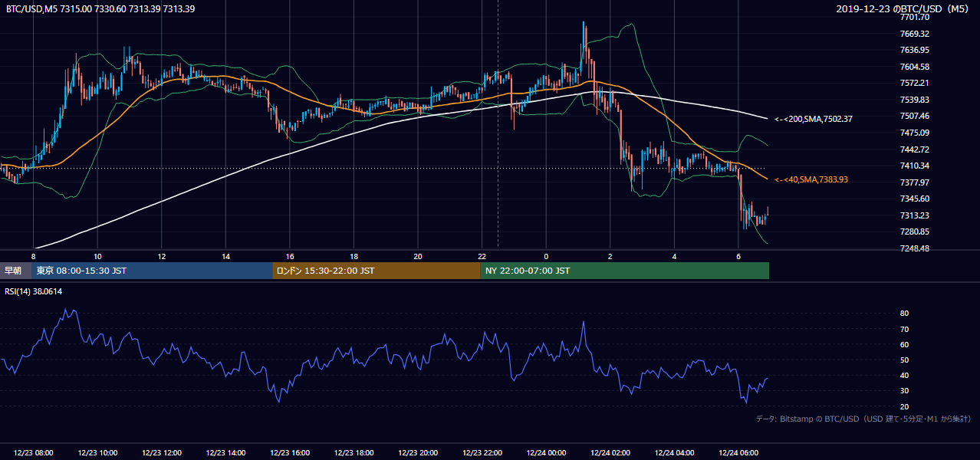Click the 12/24 00:00 time label
Image resolution: width=980 pixels, height=460 pixels.
click(546, 453)
